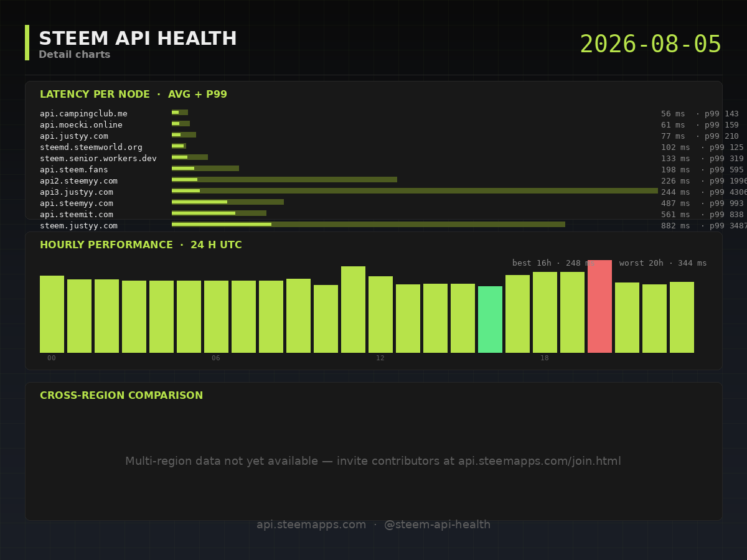Image resolution: width=747 pixels, height=560 pixels.
Task: Select the api.justyy.com node label
Action: (x=74, y=136)
